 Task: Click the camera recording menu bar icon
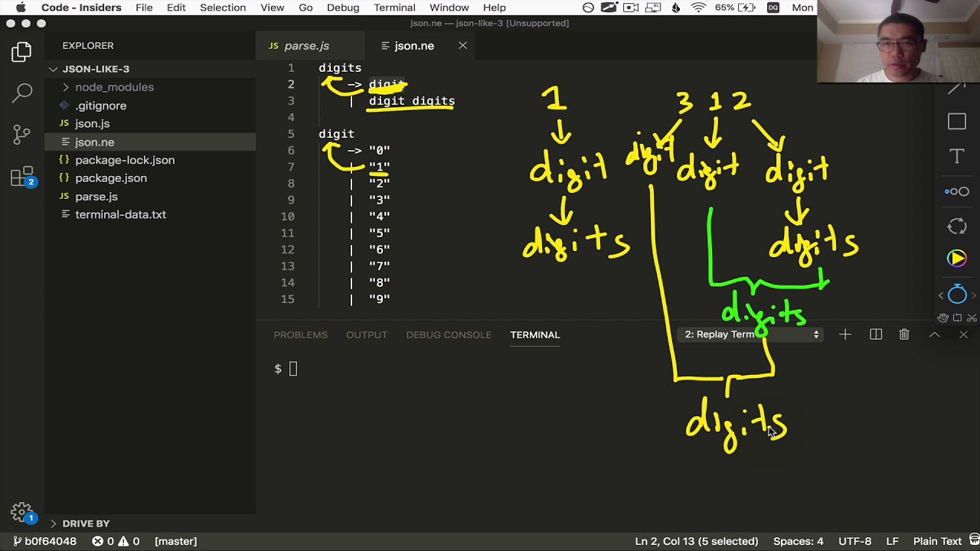632,8
